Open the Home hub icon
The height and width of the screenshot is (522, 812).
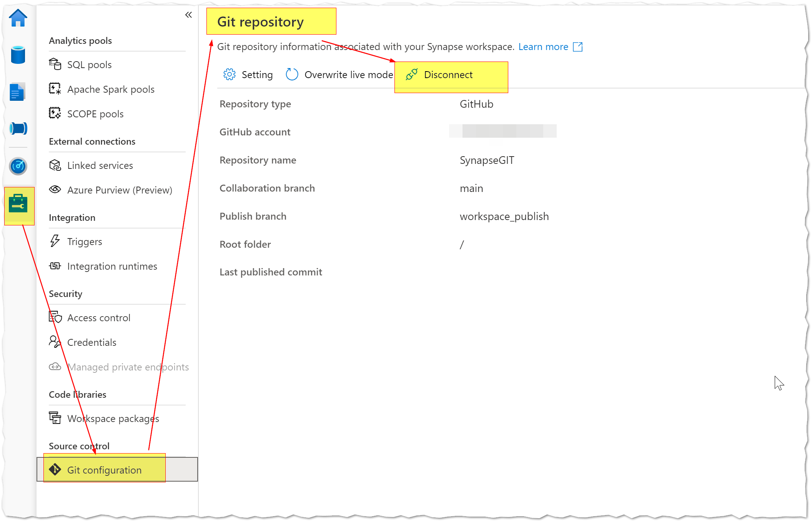[x=18, y=18]
